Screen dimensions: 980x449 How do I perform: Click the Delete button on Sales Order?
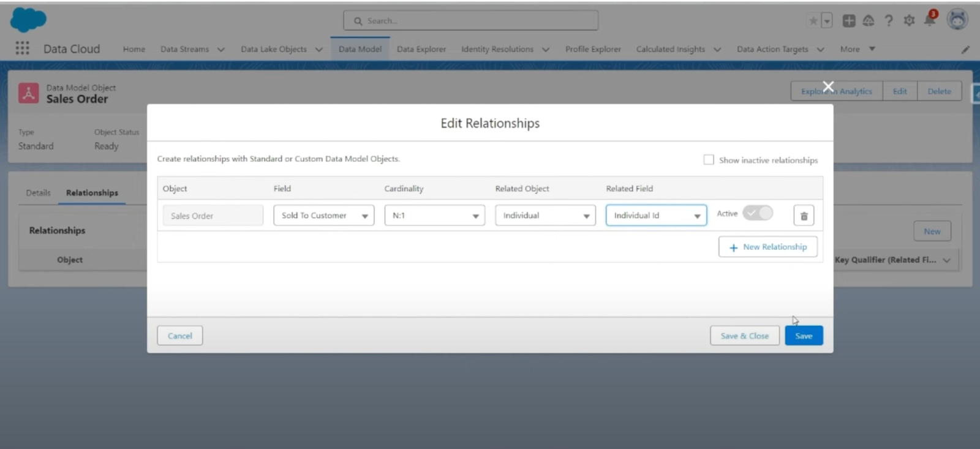[x=940, y=91]
